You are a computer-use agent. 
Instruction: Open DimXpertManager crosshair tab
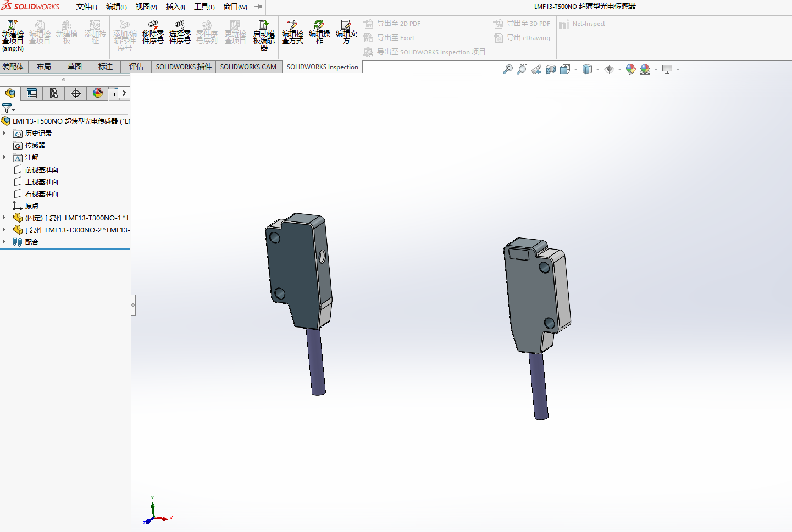76,93
